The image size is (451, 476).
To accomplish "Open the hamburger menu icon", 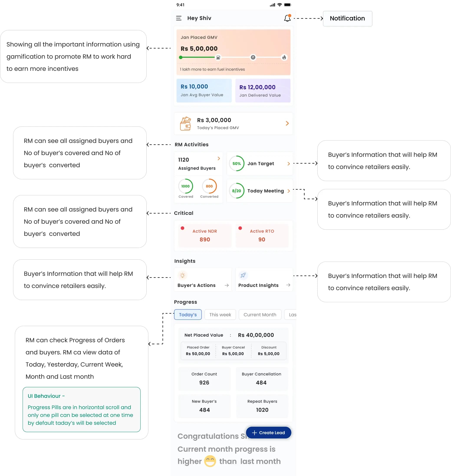I will pos(178,18).
